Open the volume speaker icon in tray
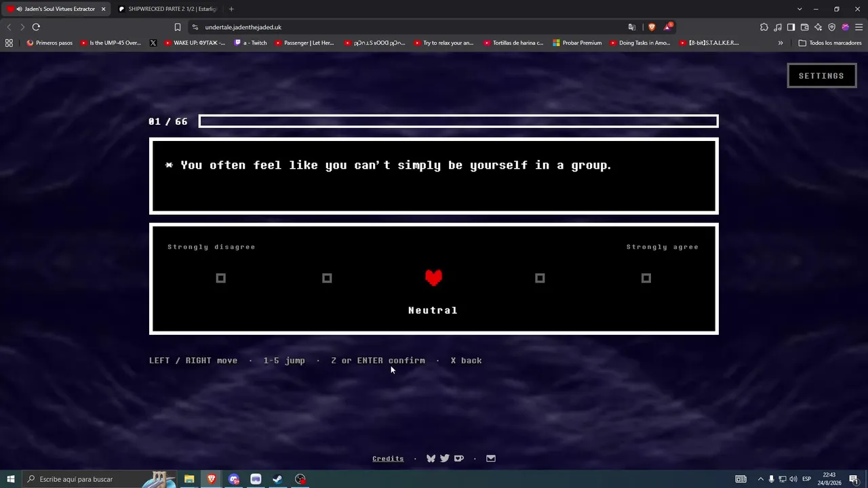Screen dimensions: 868x488 (x=793, y=479)
